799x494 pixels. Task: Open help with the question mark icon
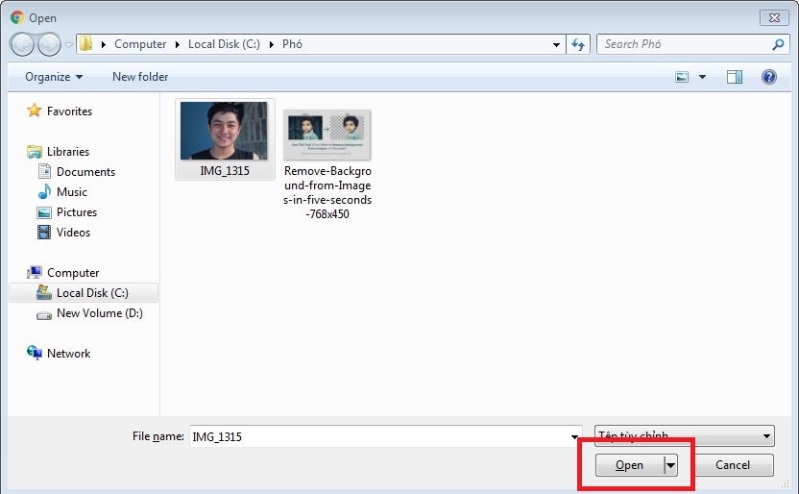point(769,77)
